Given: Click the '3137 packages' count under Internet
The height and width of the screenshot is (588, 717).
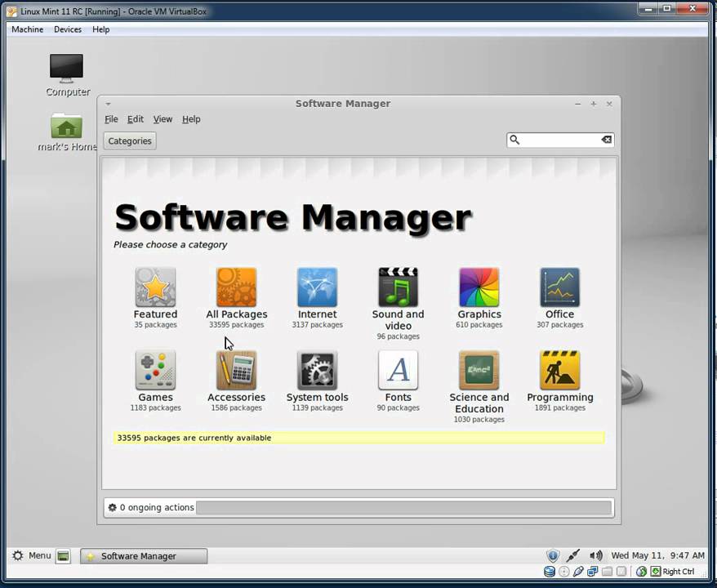Looking at the screenshot, I should click(318, 325).
